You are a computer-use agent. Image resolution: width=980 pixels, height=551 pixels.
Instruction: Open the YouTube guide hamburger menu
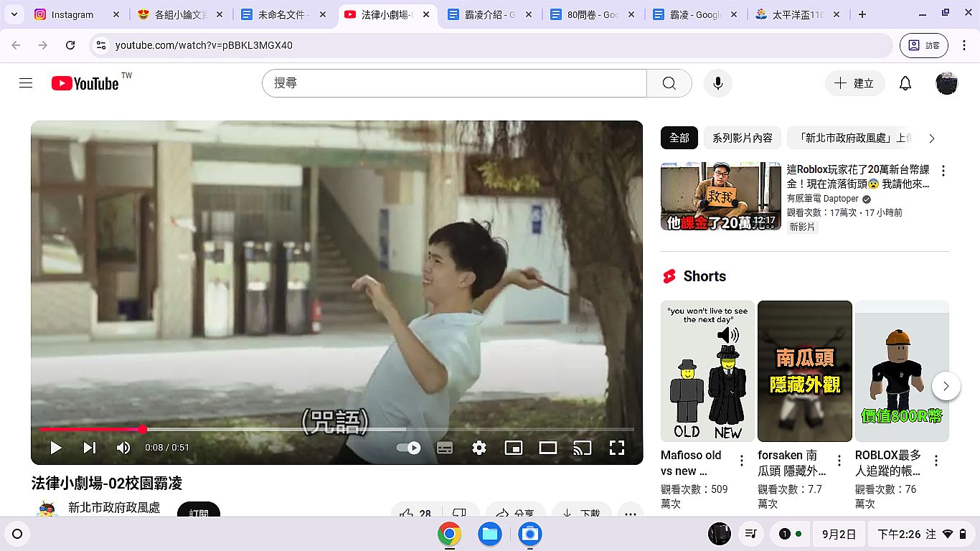(x=26, y=83)
